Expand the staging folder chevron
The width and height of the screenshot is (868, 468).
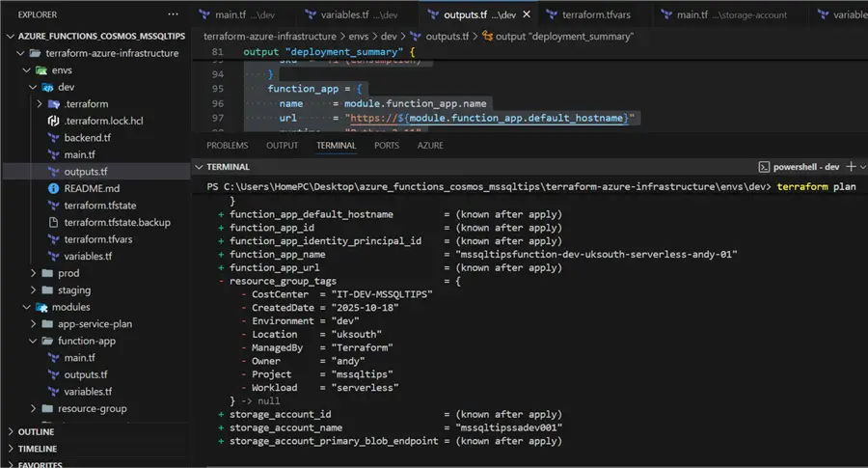point(33,289)
